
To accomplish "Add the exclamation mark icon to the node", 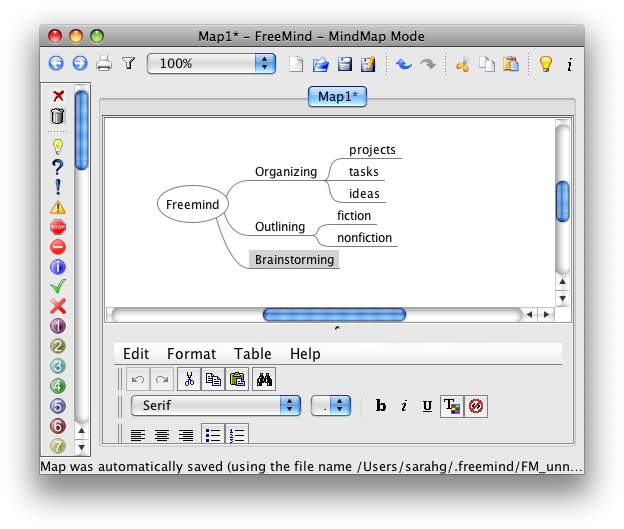I will click(58, 187).
